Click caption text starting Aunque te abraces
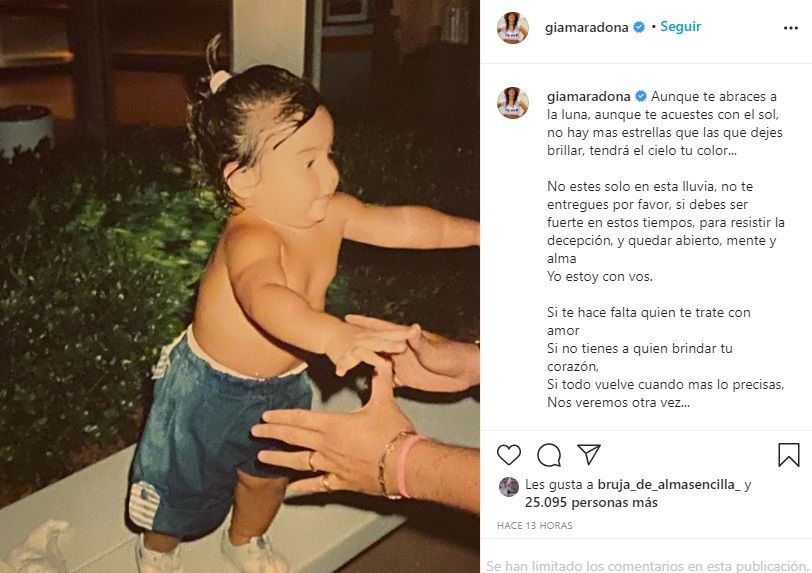Viewport: 812px width, 573px height. point(664,124)
